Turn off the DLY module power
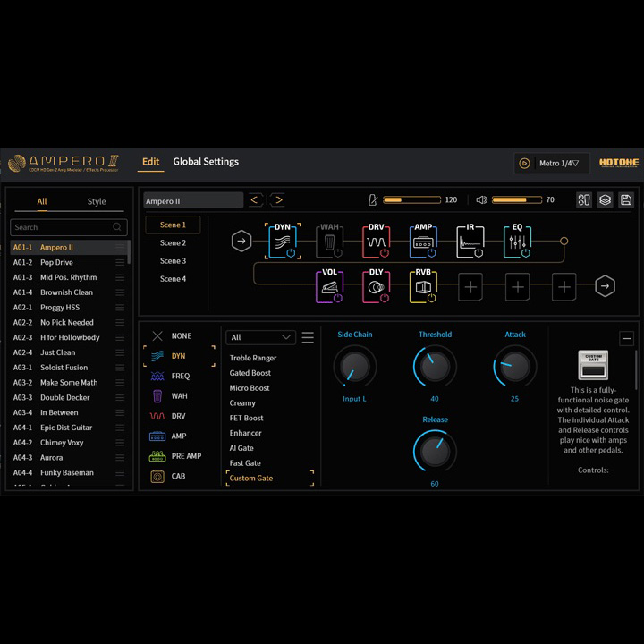 point(385,298)
